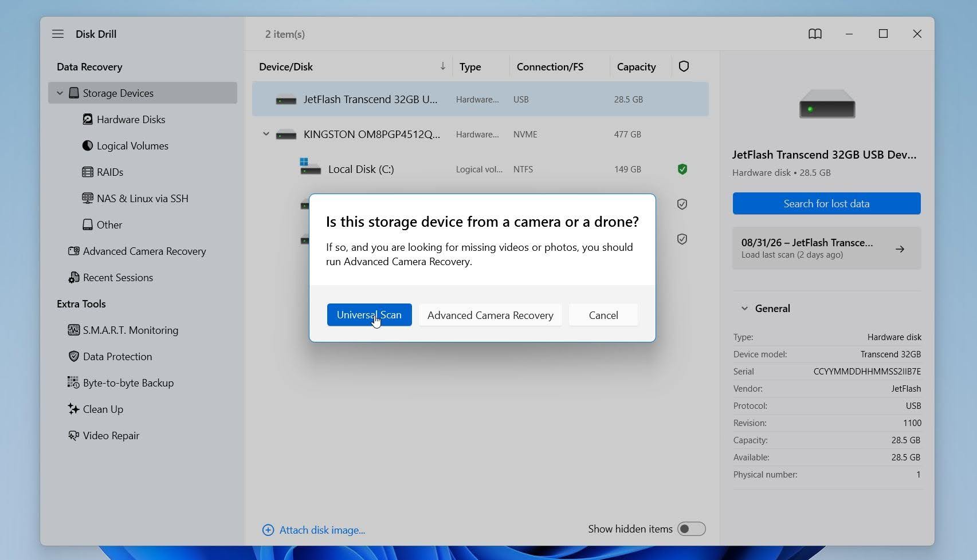Choose Advanced Camera Recovery in the dialog

tap(491, 315)
